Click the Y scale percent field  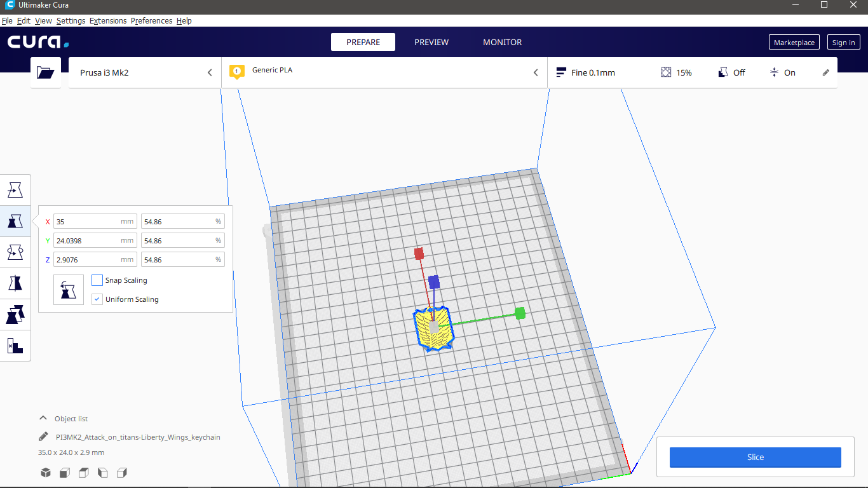pyautogui.click(x=183, y=241)
